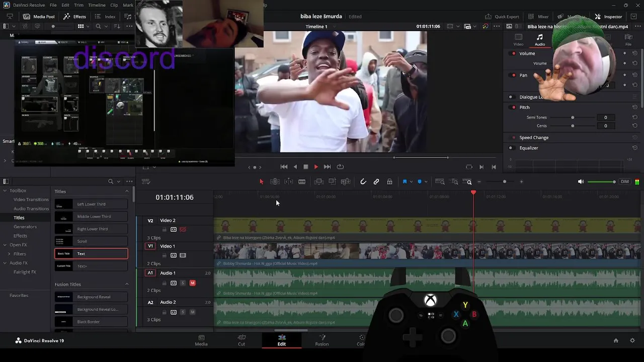Image resolution: width=644 pixels, height=362 pixels.
Task: Select the V1 destination control
Action: click(x=150, y=246)
